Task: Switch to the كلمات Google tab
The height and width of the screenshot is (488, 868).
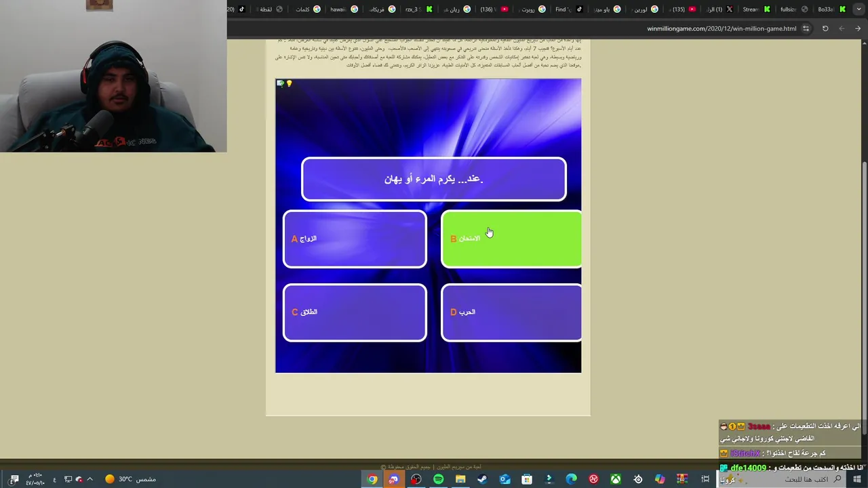Action: tap(307, 9)
